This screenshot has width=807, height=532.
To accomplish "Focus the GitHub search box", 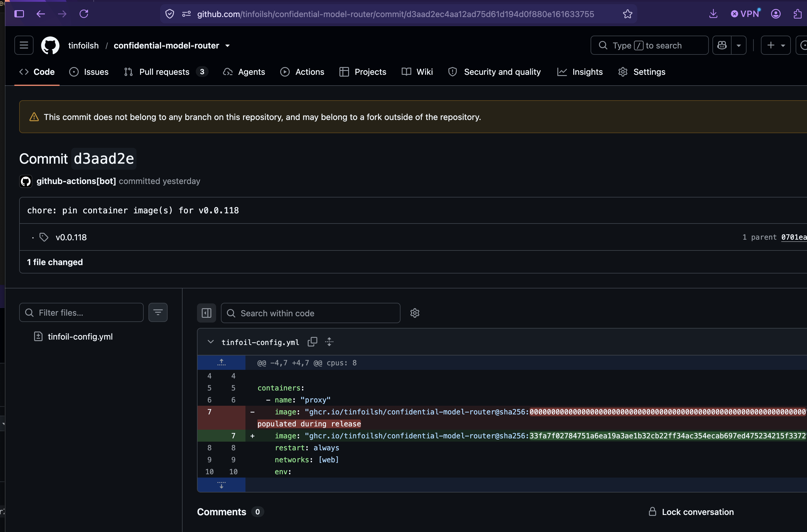I will pos(649,45).
